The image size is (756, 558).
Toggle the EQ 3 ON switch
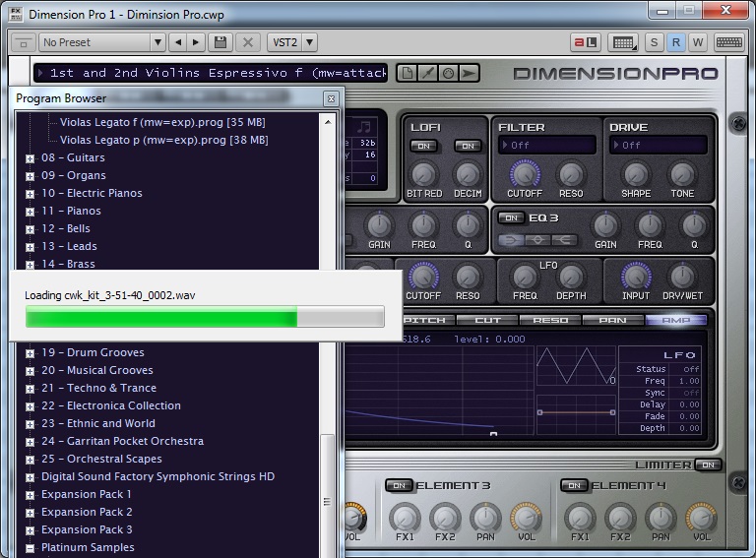(511, 217)
